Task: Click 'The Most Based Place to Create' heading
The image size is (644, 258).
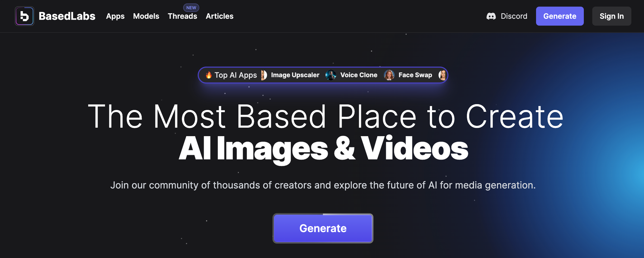Action: point(326,116)
